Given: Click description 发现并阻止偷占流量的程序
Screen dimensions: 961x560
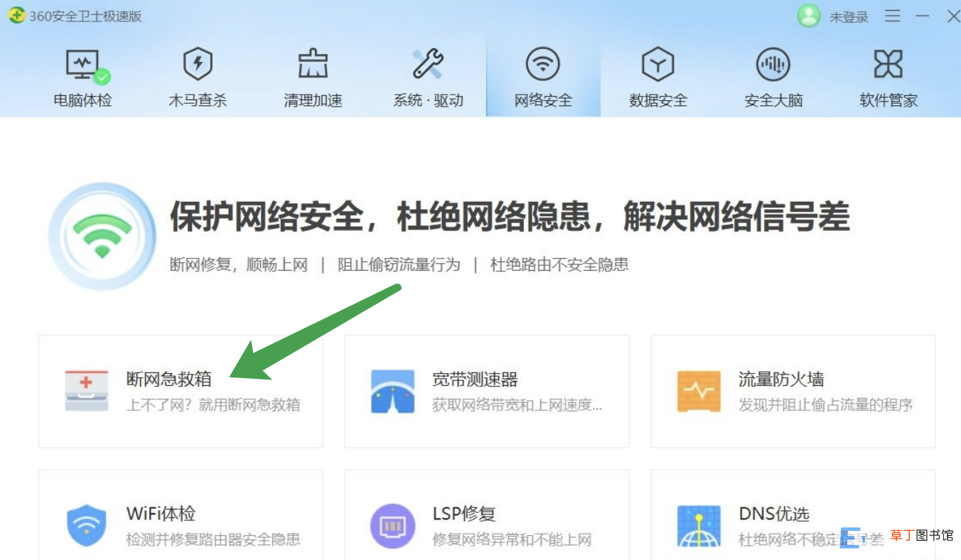Looking at the screenshot, I should [x=826, y=405].
